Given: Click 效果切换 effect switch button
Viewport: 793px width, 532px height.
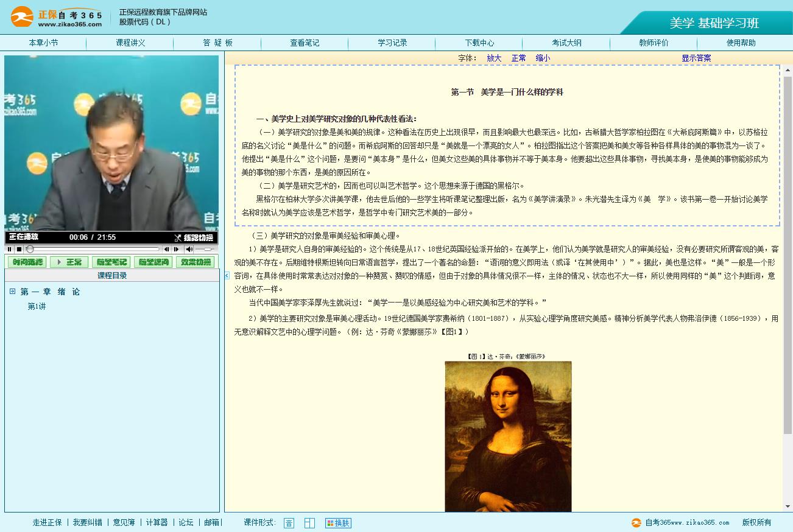Looking at the screenshot, I should [x=195, y=262].
